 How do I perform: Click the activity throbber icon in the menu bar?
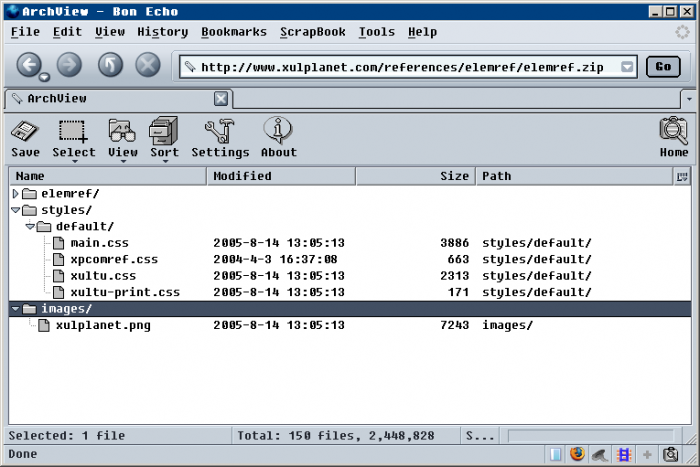click(682, 32)
